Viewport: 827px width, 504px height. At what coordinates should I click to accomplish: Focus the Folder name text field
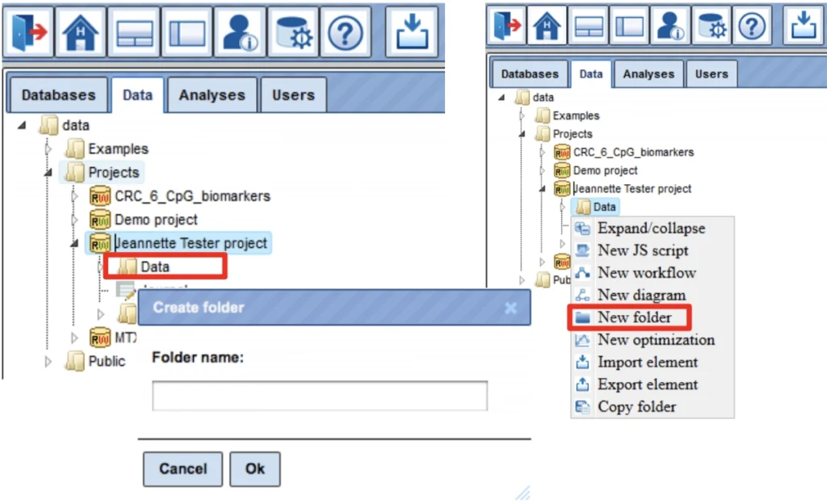[x=319, y=396]
